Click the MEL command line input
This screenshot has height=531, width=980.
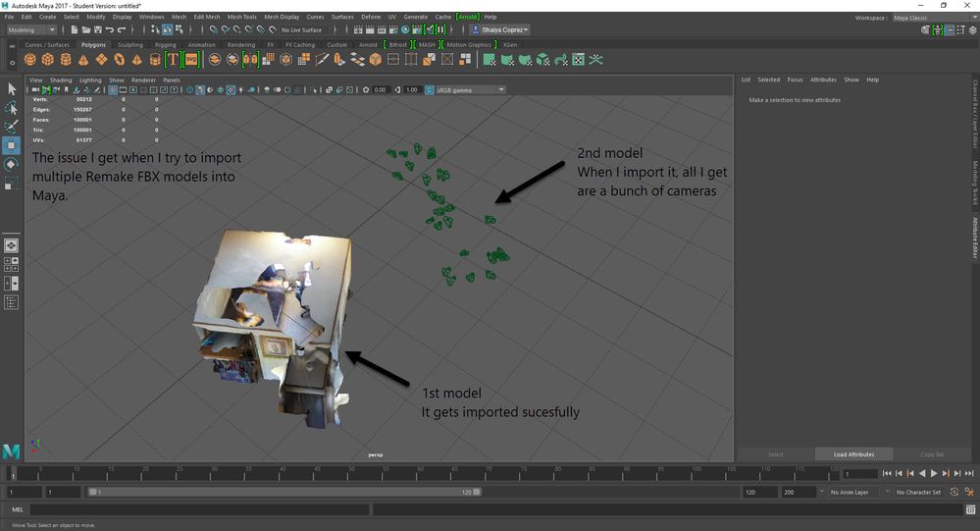(x=199, y=509)
